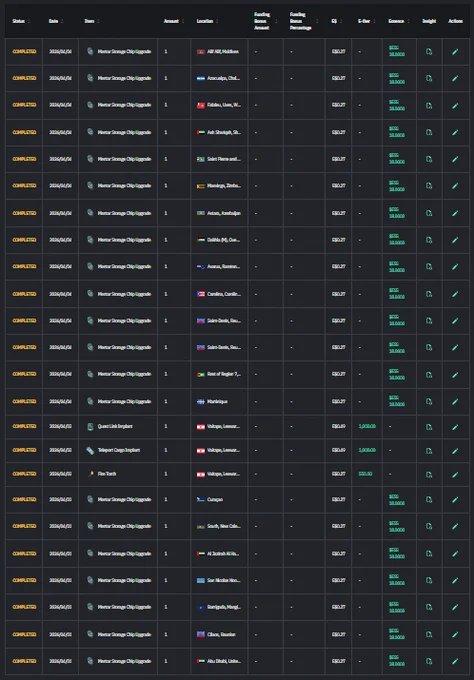
Task: Open Essence link in Curaçao row
Action: click(x=396, y=500)
